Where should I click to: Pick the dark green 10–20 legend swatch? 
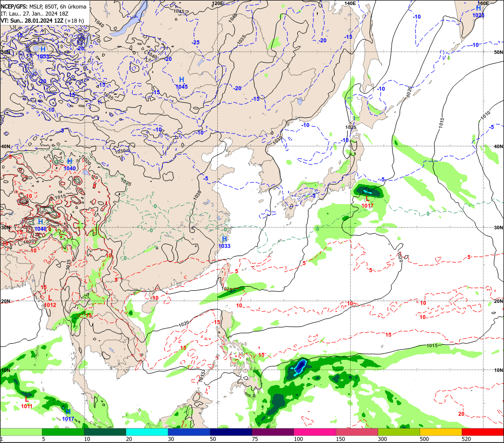click(105, 432)
